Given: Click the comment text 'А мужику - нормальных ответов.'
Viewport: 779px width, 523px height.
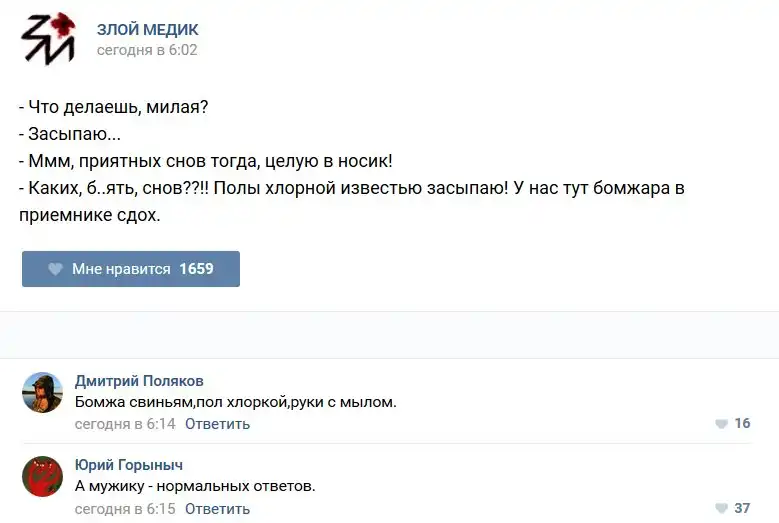Looking at the screenshot, I should (x=195, y=487).
